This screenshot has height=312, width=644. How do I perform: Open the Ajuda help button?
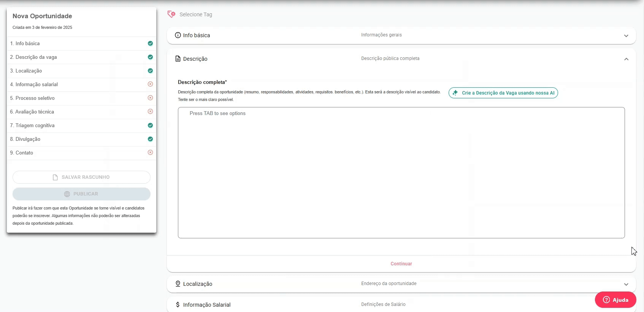coord(615,300)
